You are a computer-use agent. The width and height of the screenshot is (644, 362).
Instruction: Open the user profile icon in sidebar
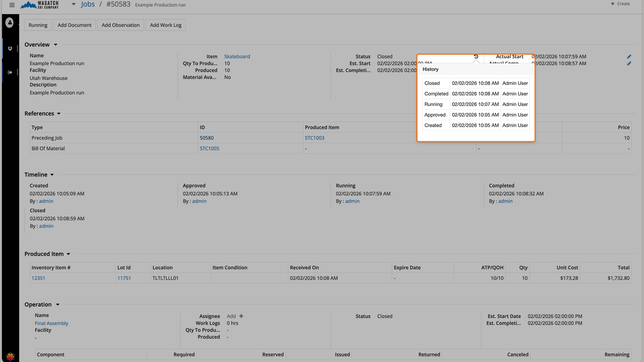(10, 23)
